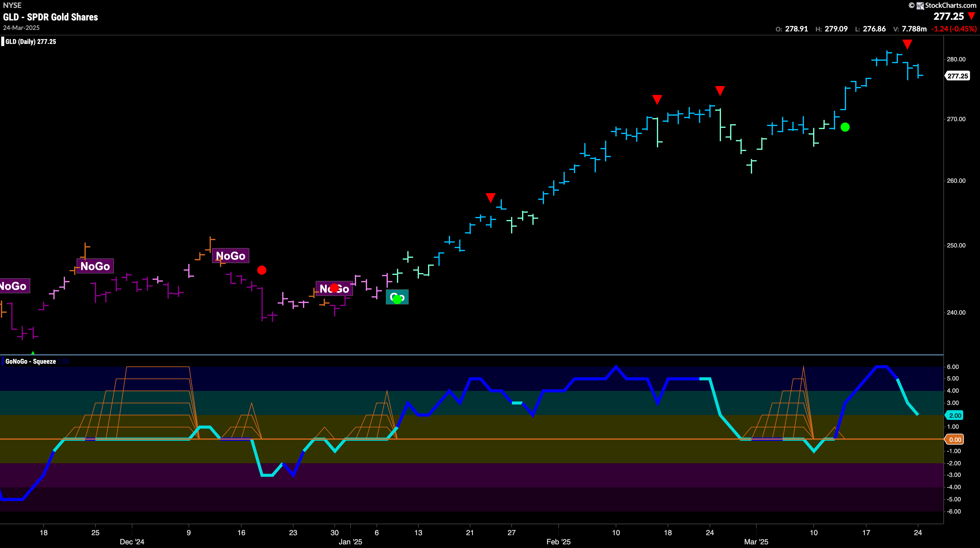Click the 240.00 price axis label
Screen dimensions: 980x548
click(x=956, y=312)
